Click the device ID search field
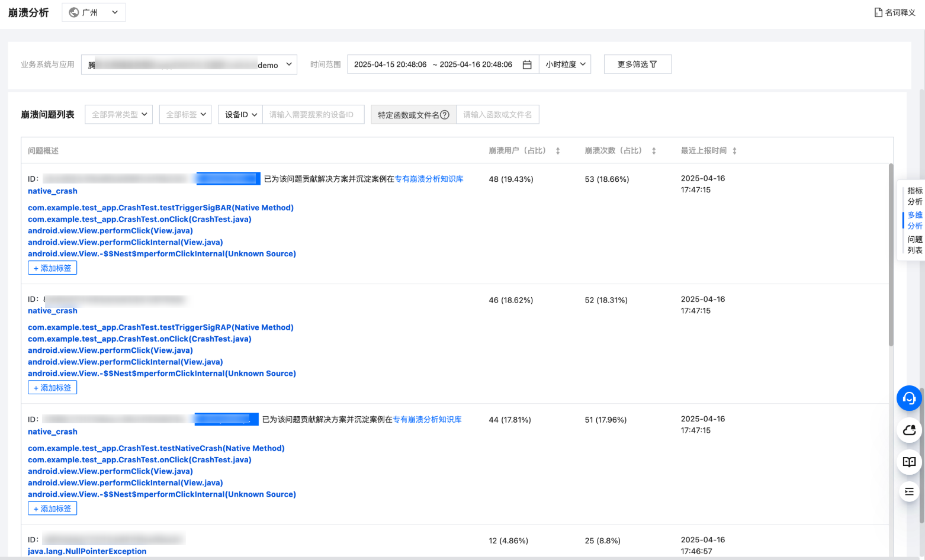This screenshot has height=560, width=925. 313,115
